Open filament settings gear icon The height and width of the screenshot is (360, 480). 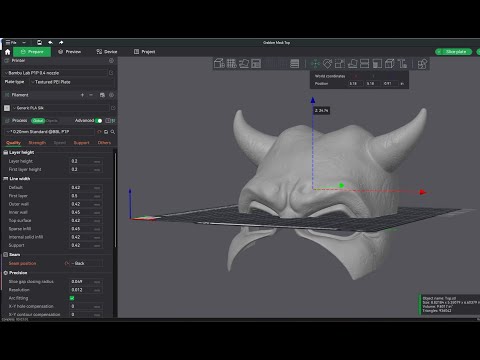click(x=111, y=95)
